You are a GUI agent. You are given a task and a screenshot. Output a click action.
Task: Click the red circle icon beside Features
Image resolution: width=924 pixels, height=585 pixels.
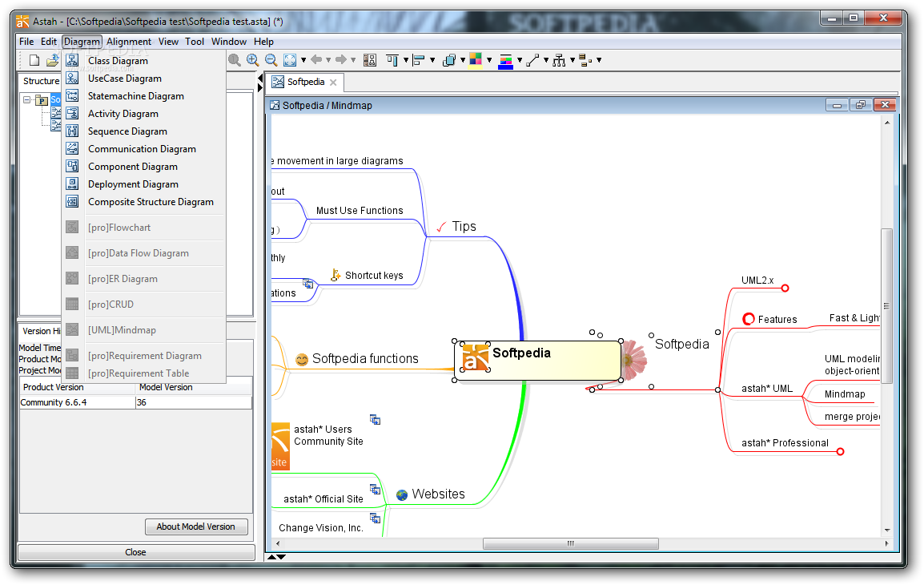click(x=749, y=319)
